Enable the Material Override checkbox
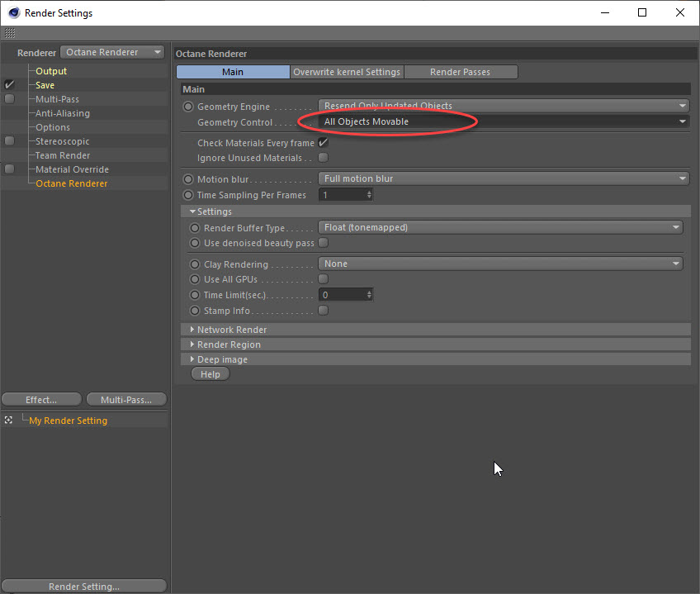The width and height of the screenshot is (700, 594). 9,169
